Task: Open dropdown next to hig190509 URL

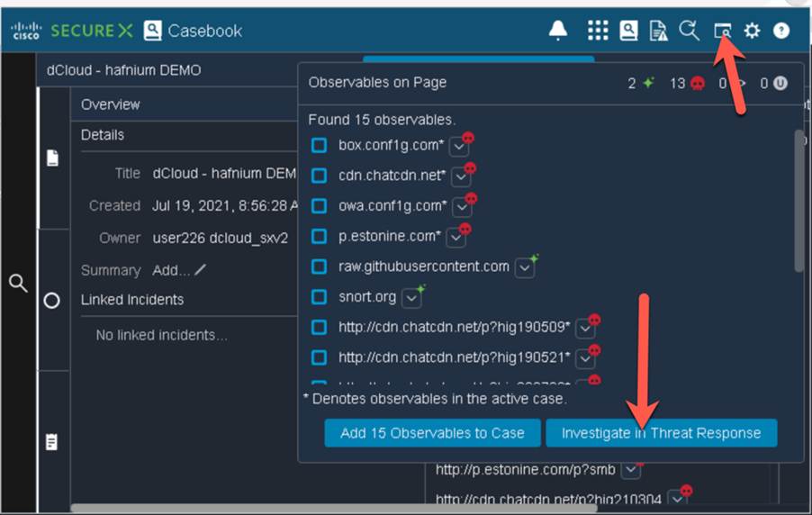Action: pos(585,329)
